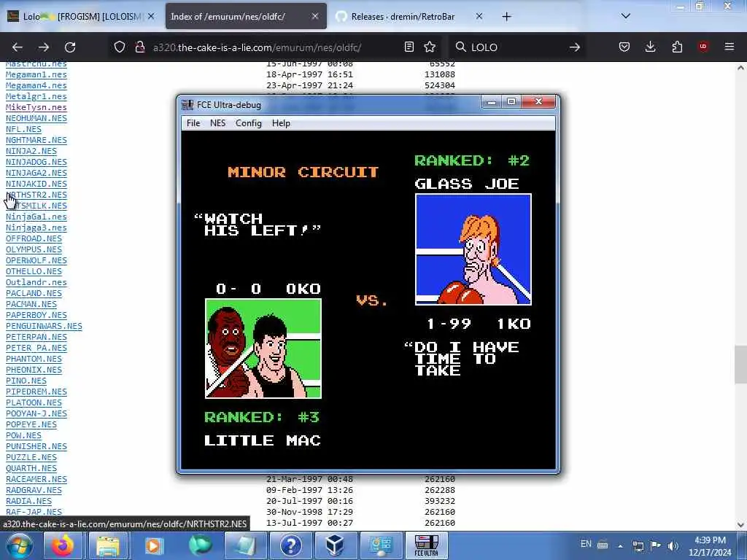This screenshot has width=747, height=560.
Task: Select the FCE Ultra taskbar button
Action: pyautogui.click(x=426, y=545)
